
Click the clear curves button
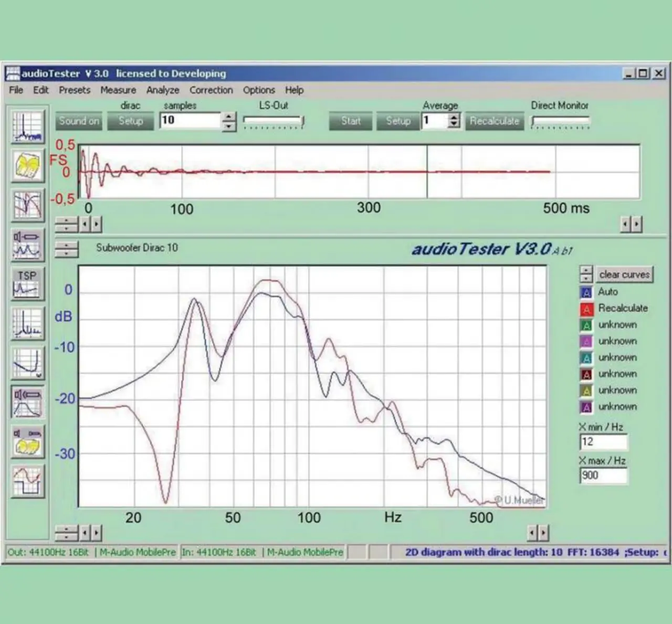click(x=624, y=274)
